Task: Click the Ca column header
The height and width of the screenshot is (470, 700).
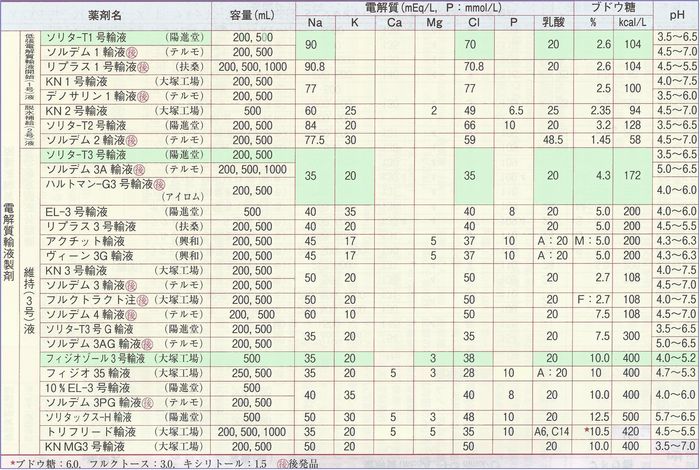Action: point(394,22)
